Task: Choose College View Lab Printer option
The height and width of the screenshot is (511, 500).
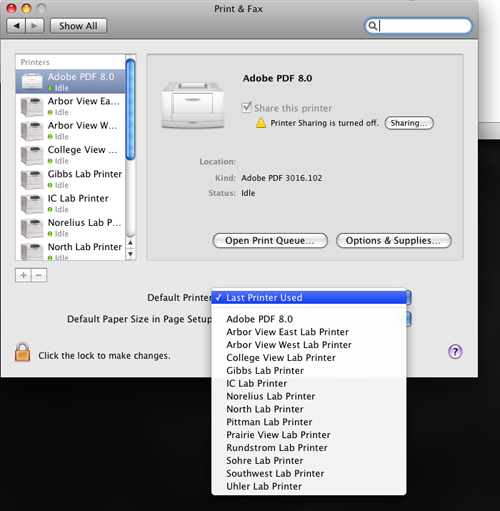Action: (x=309, y=358)
